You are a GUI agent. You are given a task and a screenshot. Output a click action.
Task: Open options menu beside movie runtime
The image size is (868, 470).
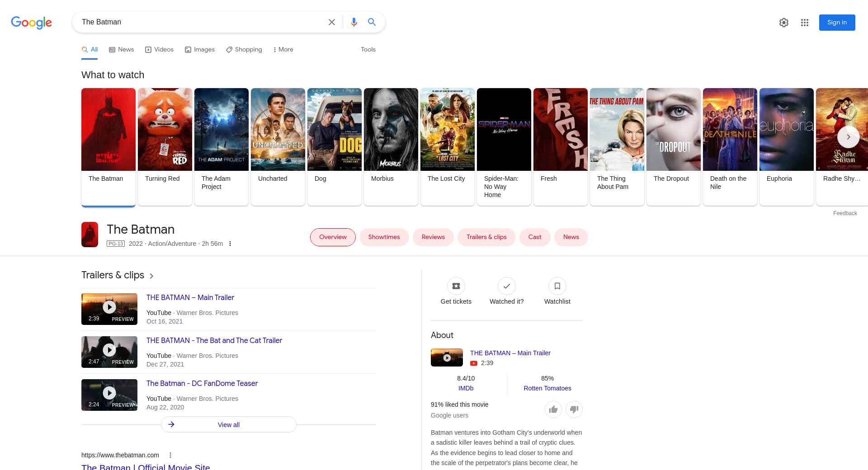pyautogui.click(x=230, y=244)
